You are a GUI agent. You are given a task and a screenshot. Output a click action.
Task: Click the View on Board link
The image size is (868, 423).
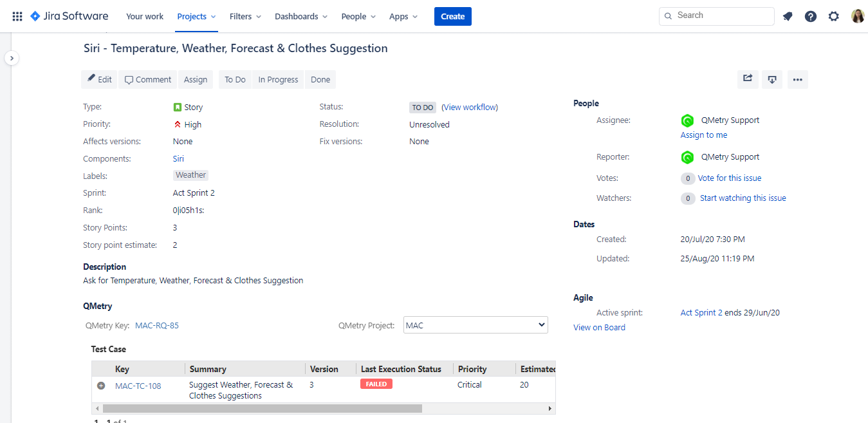click(x=599, y=328)
